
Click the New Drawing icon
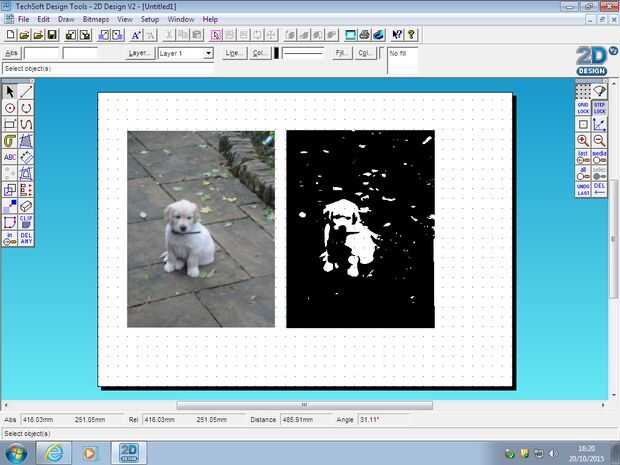click(11, 35)
